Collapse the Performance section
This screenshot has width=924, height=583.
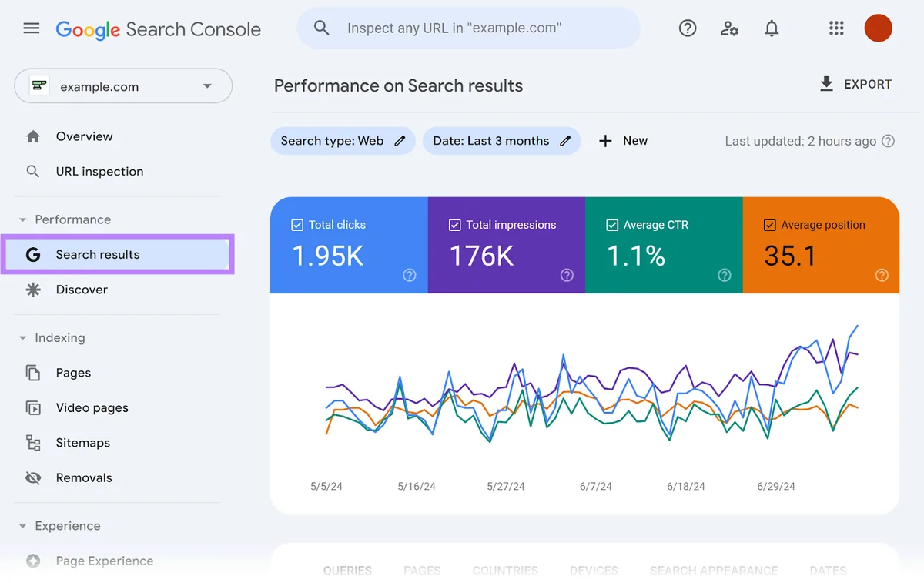click(x=22, y=219)
